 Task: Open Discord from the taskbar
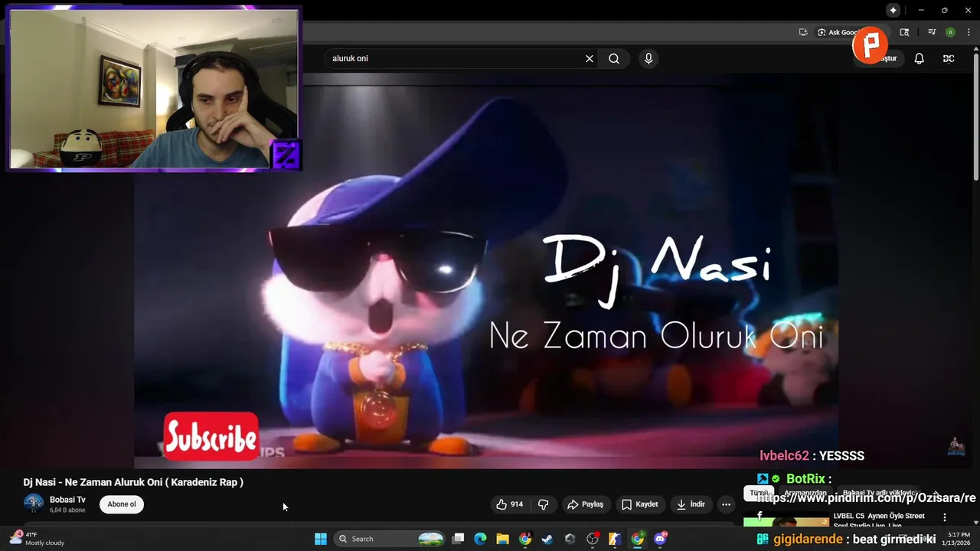tap(660, 539)
